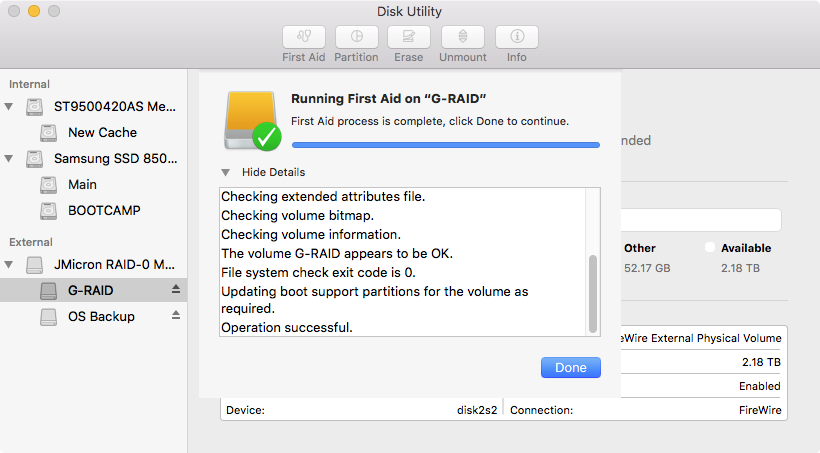Select the New Cache volume
The image size is (820, 453).
click(x=101, y=132)
